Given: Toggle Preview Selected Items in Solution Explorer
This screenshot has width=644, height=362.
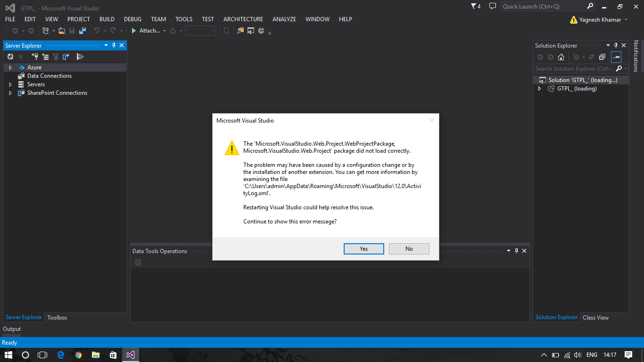Looking at the screenshot, I should tap(616, 57).
